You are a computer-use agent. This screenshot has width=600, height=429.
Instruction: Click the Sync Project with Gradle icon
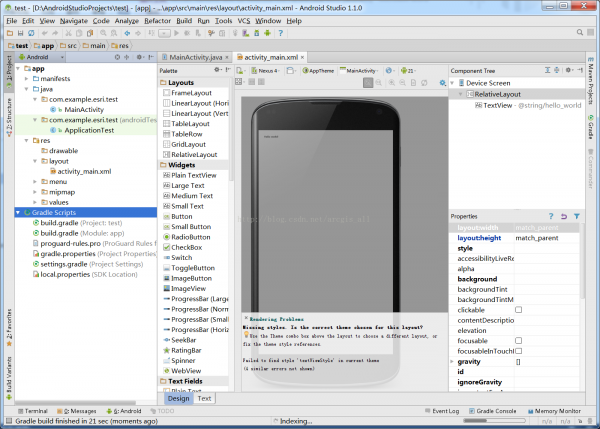(x=235, y=33)
